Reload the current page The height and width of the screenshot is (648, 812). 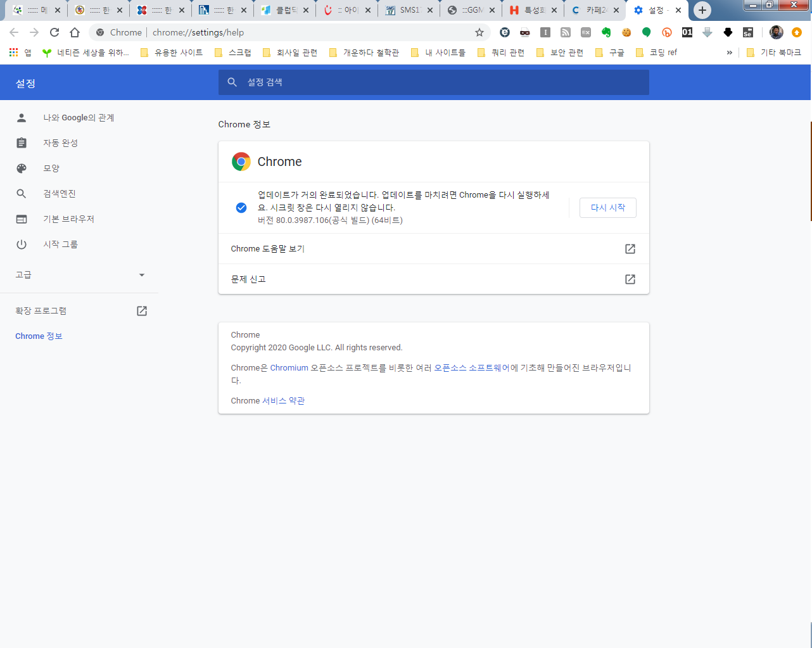[x=54, y=32]
